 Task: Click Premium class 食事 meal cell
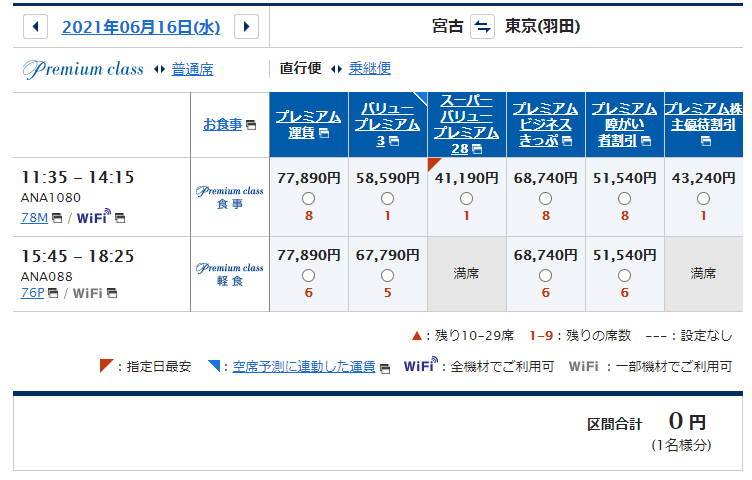pos(230,197)
